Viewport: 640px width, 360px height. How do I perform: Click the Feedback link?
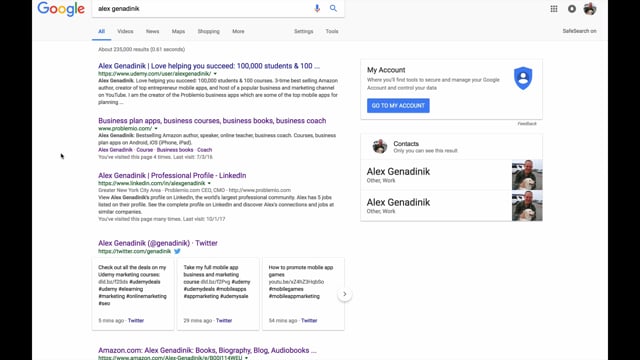pos(527,124)
